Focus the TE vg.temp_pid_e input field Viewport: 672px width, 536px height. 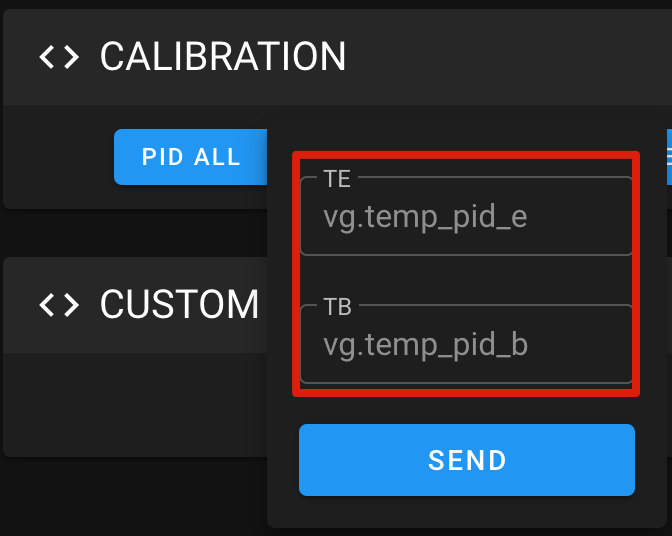click(467, 217)
